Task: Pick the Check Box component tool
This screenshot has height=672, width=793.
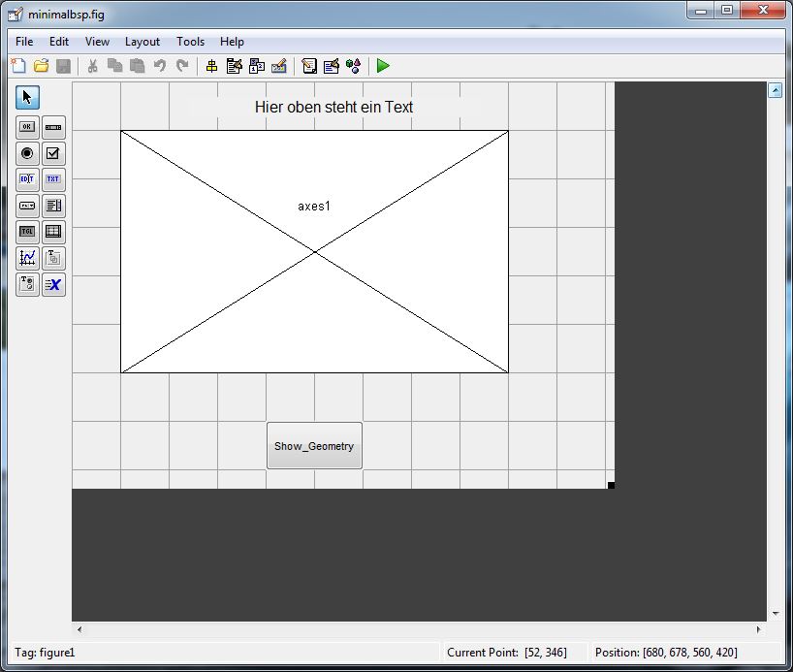Action: point(53,153)
